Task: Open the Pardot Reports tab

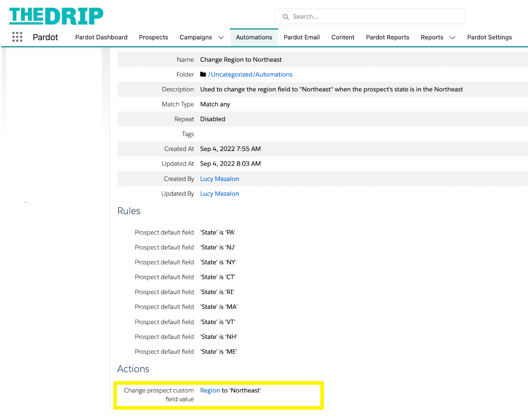Action: 387,37
